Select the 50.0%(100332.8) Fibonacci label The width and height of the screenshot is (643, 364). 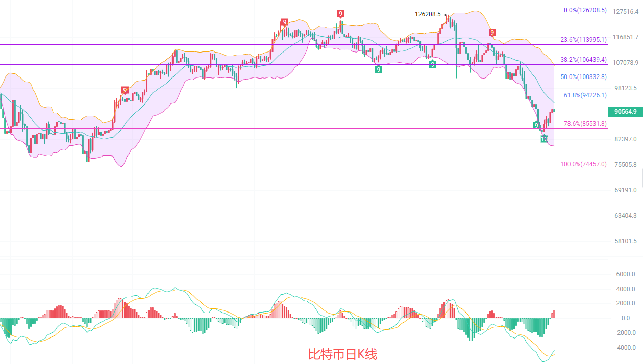tap(583, 76)
